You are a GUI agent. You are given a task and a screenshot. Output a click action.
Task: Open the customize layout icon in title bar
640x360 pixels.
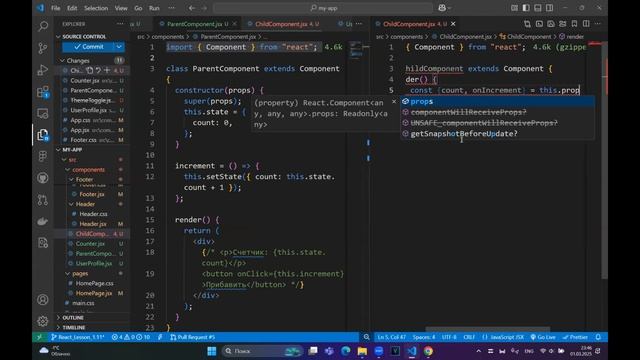[514, 8]
